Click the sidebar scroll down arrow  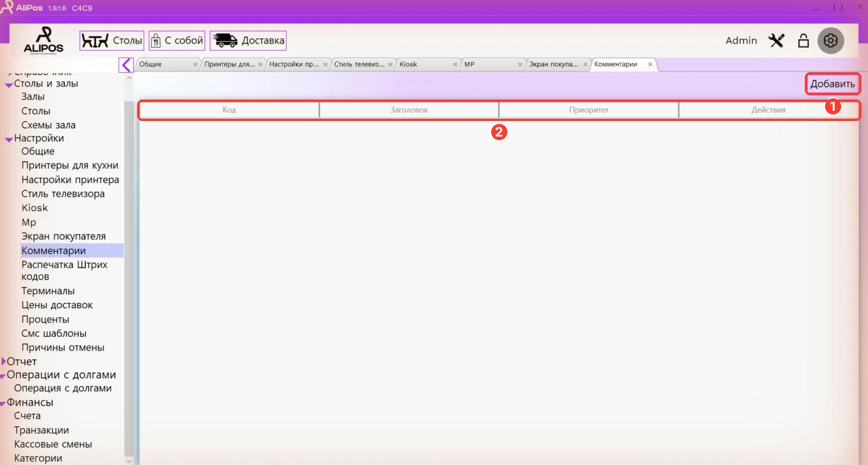click(x=129, y=460)
